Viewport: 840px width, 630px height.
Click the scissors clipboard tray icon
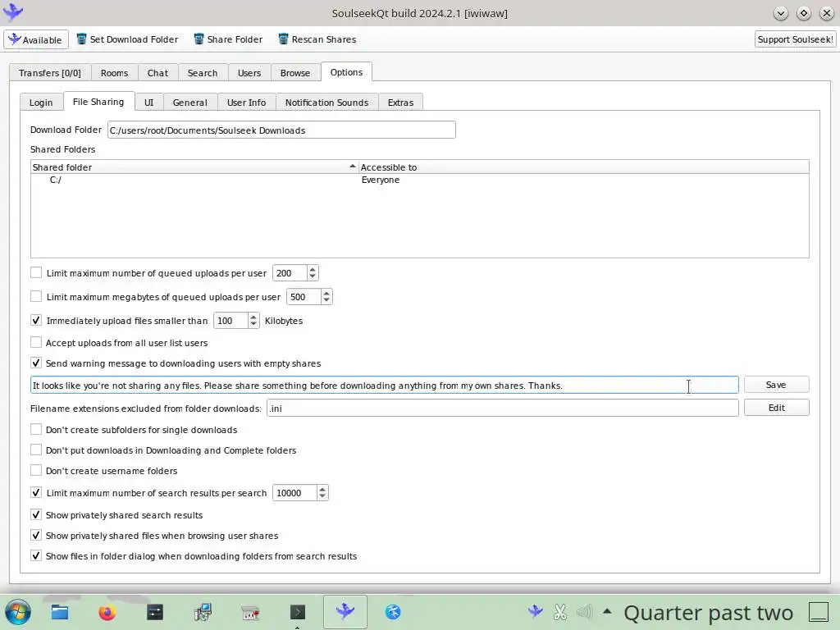(x=560, y=612)
